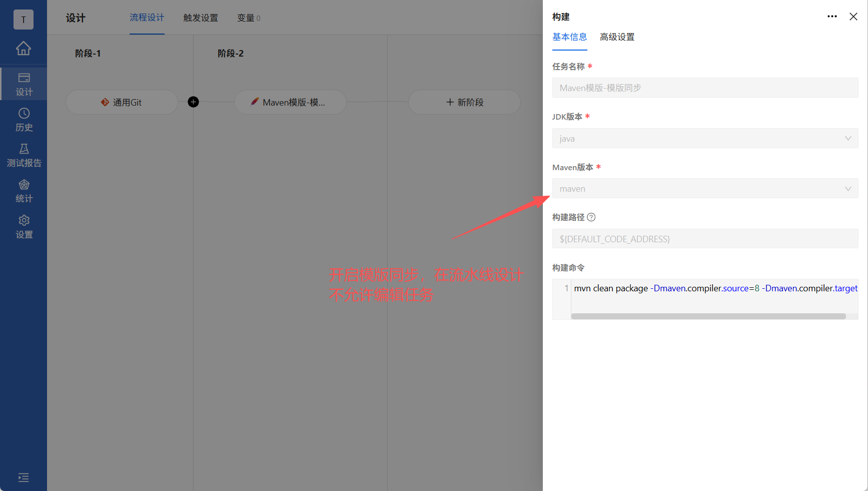Switch to the 流程设计 tab
868x491 pixels.
pyautogui.click(x=147, y=18)
